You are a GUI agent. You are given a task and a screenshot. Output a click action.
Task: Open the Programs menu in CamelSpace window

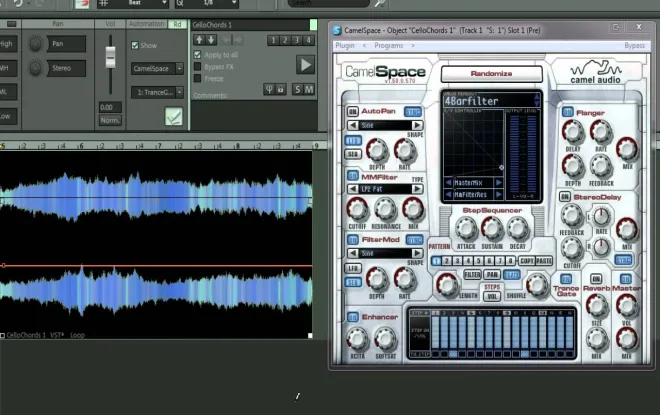click(389, 45)
